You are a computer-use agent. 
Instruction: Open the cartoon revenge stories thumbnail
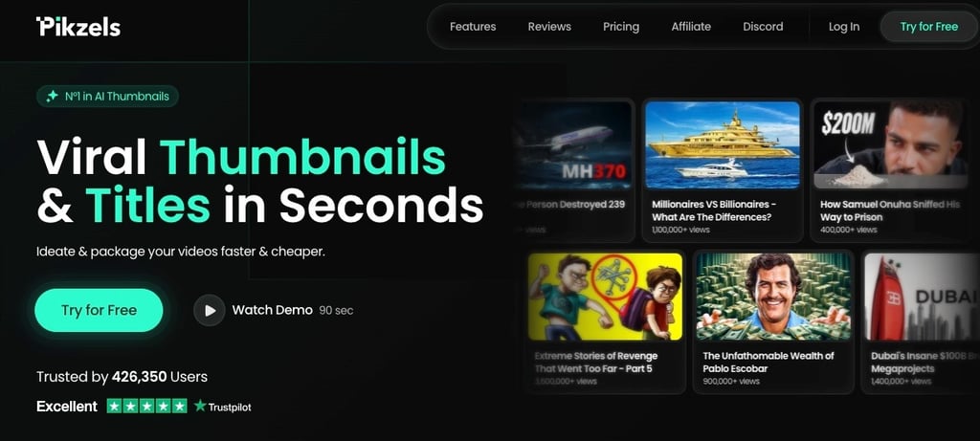click(x=605, y=297)
